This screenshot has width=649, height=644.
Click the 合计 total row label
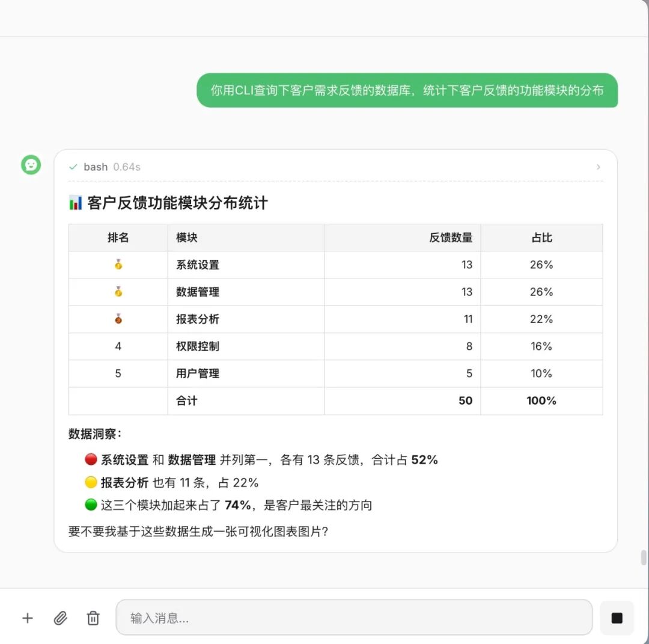pos(187,400)
